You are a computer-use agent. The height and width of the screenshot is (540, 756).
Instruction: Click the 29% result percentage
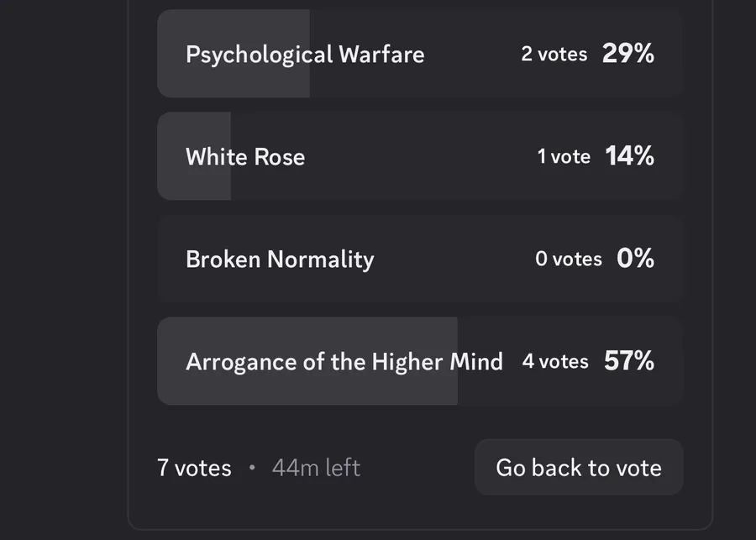pyautogui.click(x=627, y=55)
